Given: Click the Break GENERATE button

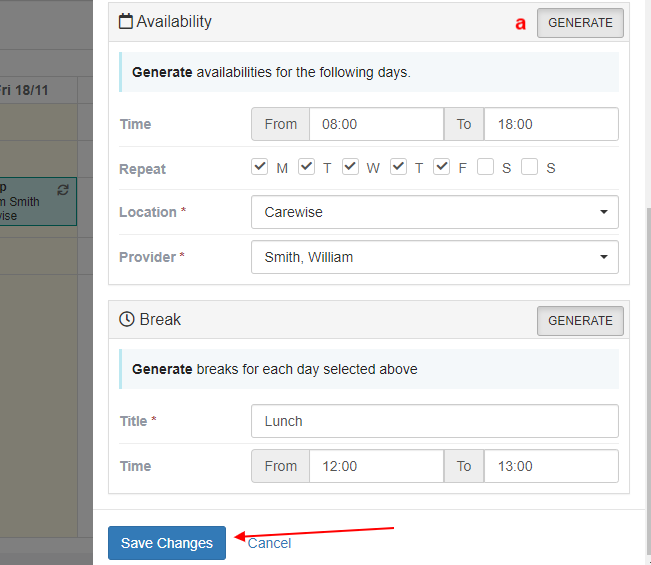Looking at the screenshot, I should pyautogui.click(x=580, y=320).
